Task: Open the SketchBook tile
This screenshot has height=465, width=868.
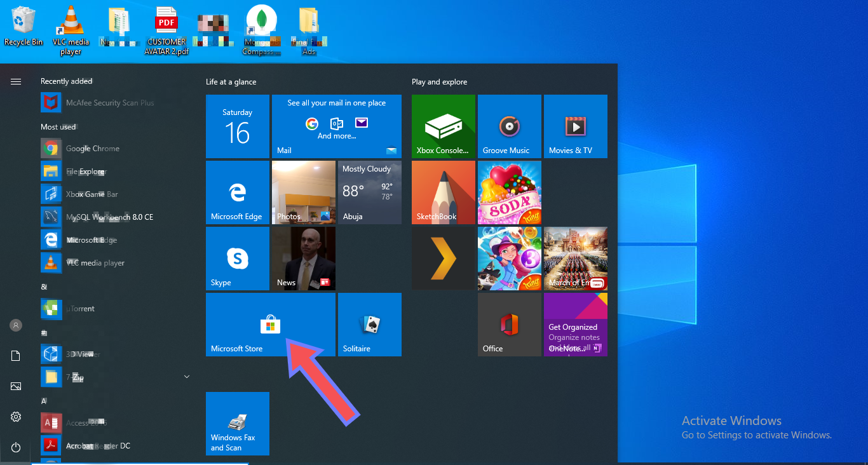Action: (444, 192)
